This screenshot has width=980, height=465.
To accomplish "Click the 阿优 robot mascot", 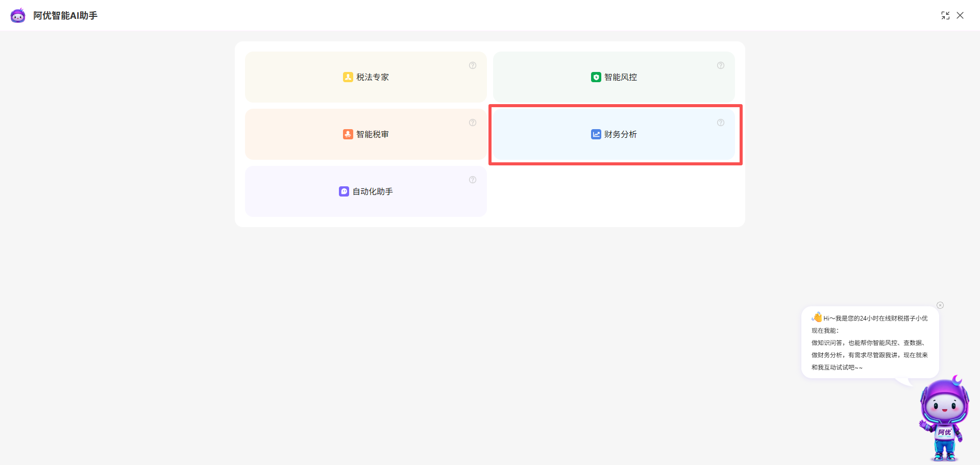I will (944, 419).
